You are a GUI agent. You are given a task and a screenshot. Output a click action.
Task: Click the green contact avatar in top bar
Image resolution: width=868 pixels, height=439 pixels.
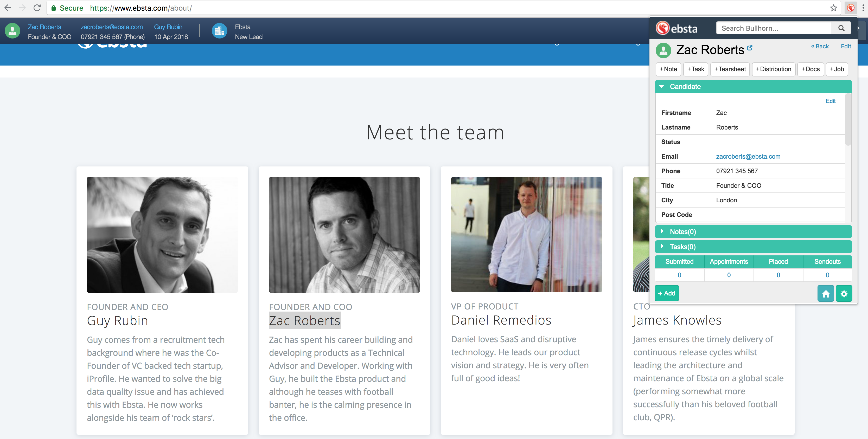coord(12,31)
